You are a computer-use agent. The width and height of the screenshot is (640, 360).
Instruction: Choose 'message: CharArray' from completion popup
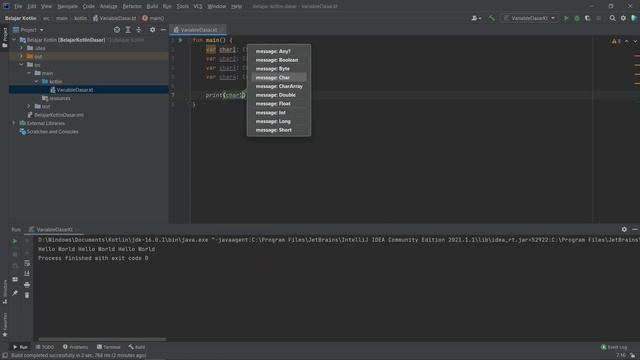coord(279,87)
